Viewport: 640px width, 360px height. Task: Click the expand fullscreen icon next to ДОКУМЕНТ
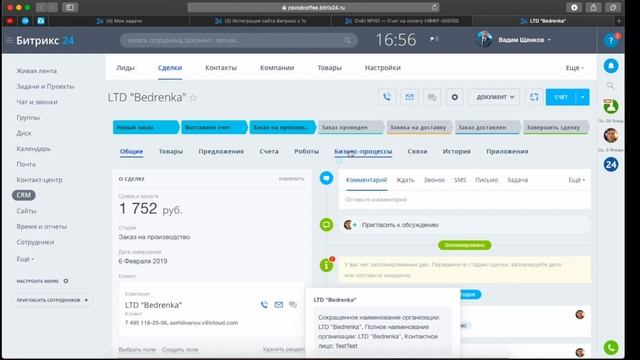coord(534,97)
